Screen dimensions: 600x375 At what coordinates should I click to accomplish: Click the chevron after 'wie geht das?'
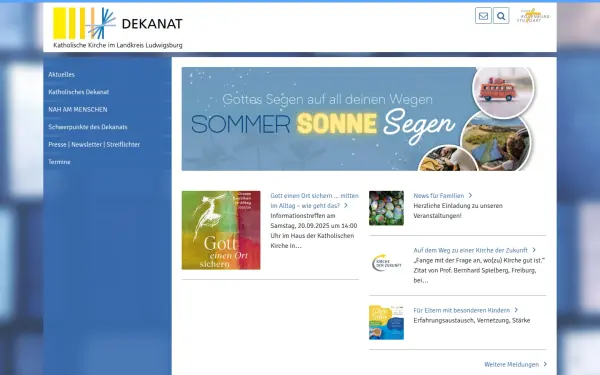346,205
